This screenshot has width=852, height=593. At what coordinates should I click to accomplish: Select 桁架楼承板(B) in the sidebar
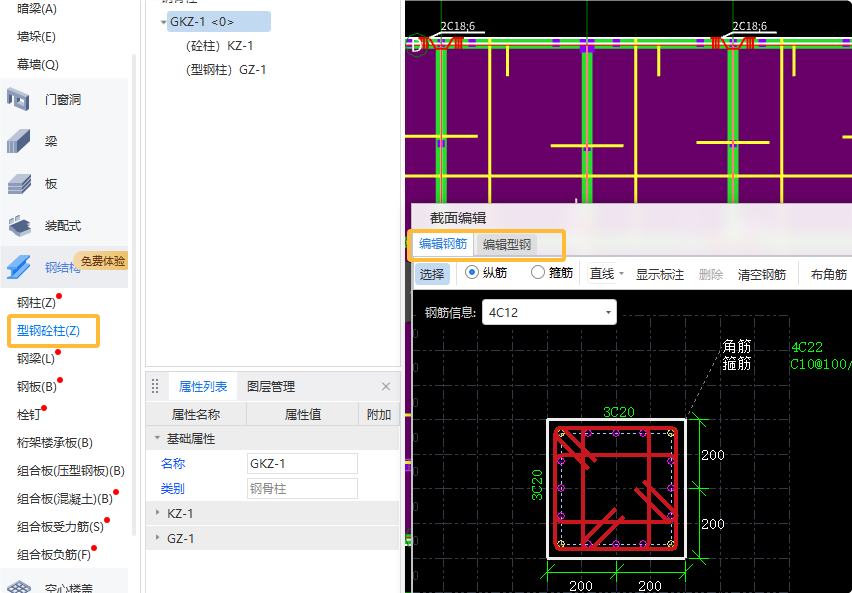point(55,442)
